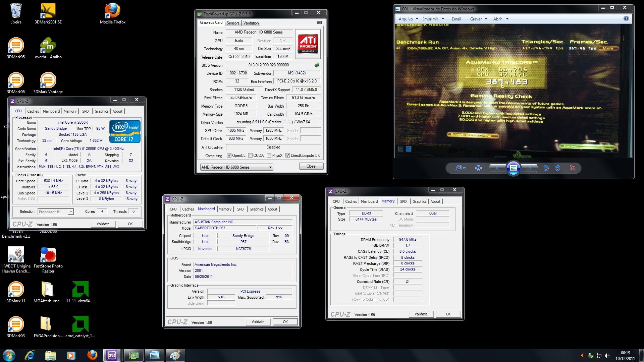Image resolution: width=644 pixels, height=362 pixels.
Task: Switch to Sensors tab in GPU-Z
Action: tap(233, 23)
